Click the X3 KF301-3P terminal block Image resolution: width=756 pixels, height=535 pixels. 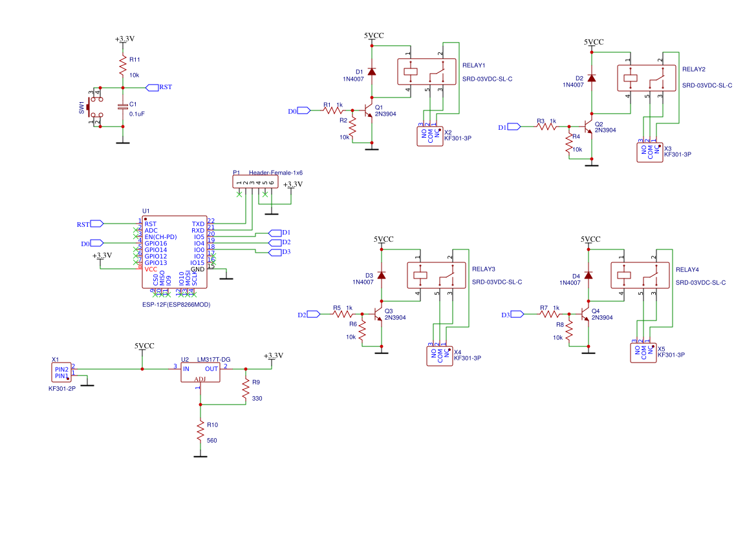coord(650,152)
